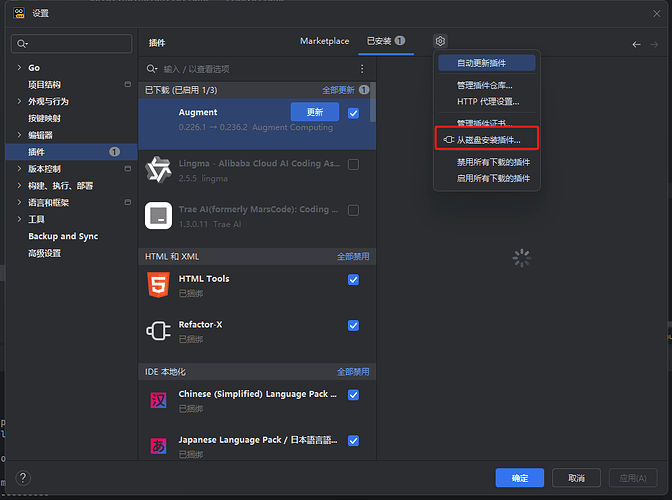Open HTTP 代理设置... menu entry
Screen dimensions: 672x500
point(486,102)
